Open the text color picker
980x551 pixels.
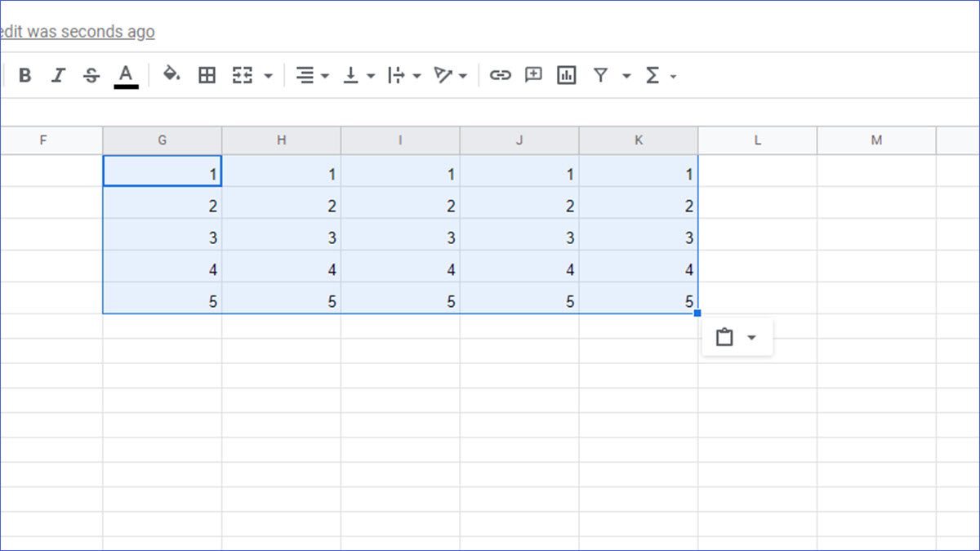(126, 76)
